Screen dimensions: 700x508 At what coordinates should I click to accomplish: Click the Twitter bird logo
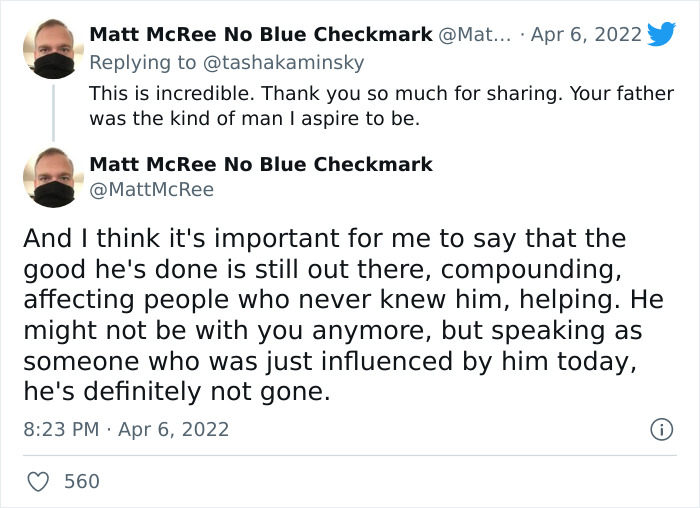(x=661, y=34)
